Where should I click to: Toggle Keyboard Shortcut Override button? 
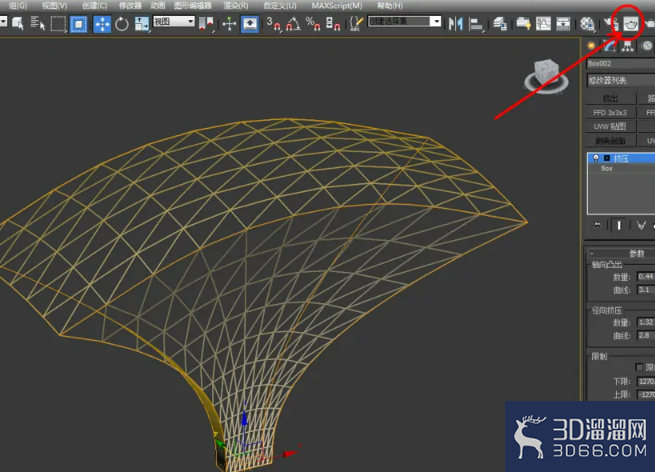249,24
